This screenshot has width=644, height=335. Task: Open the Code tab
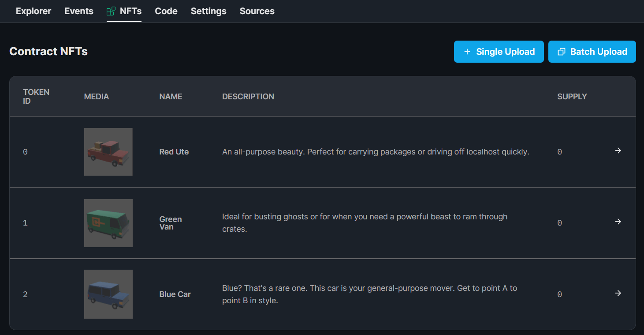166,11
